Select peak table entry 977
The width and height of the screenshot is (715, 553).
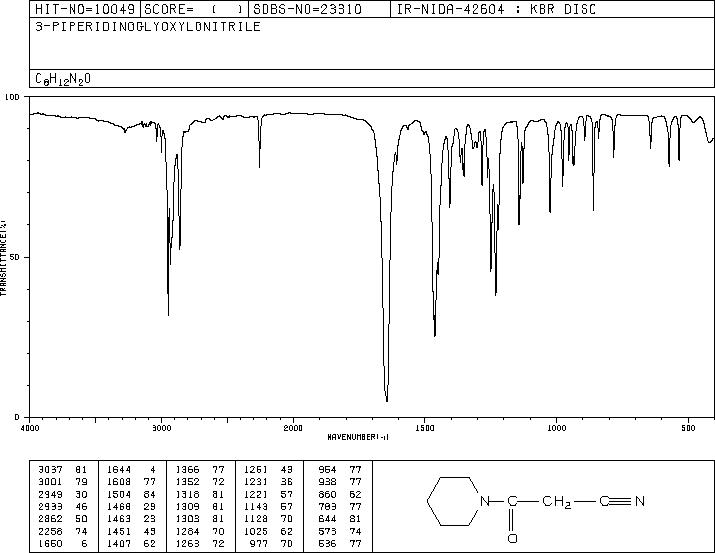click(271, 544)
